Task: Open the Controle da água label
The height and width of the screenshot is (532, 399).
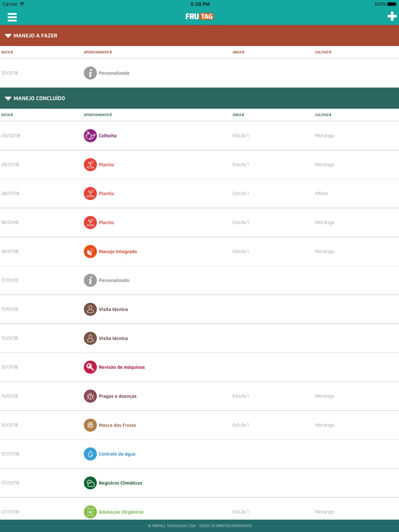Action: pos(117,454)
